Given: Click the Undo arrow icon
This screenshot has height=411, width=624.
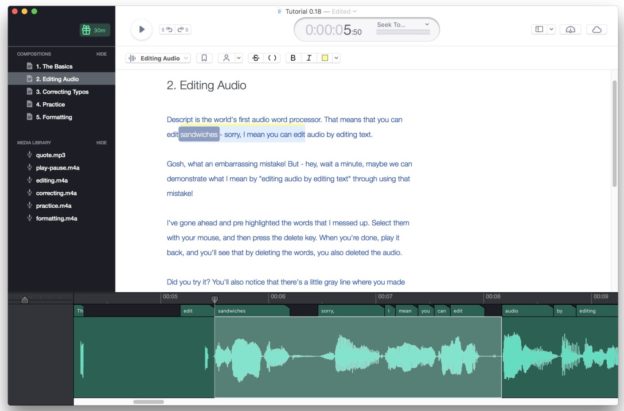Looking at the screenshot, I should pyautogui.click(x=168, y=29).
